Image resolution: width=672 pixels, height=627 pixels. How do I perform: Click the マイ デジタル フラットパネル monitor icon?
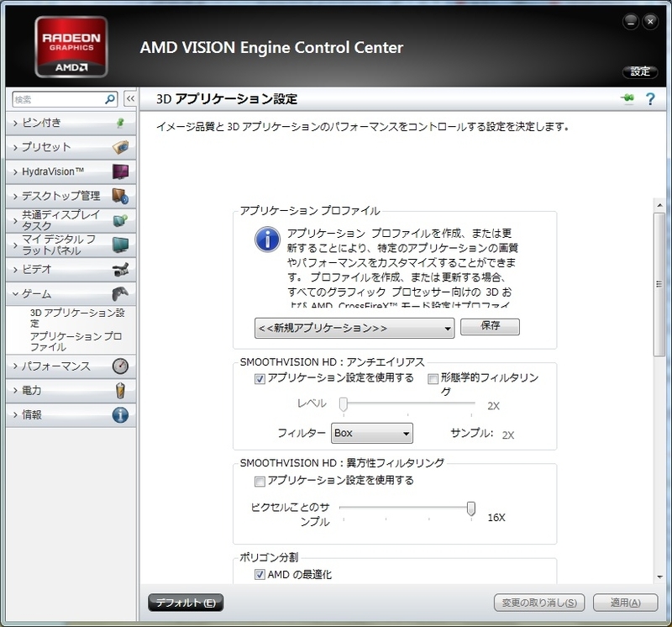[120, 245]
